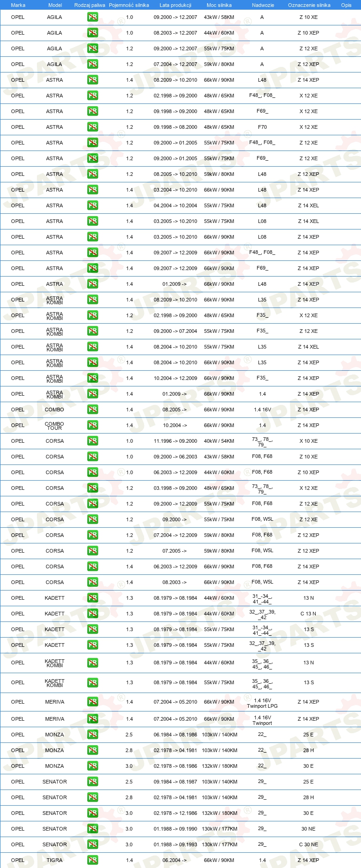Select the fuel icon in KADETT C 13 N row
Viewport: 361px width, 868px height.
[92, 614]
